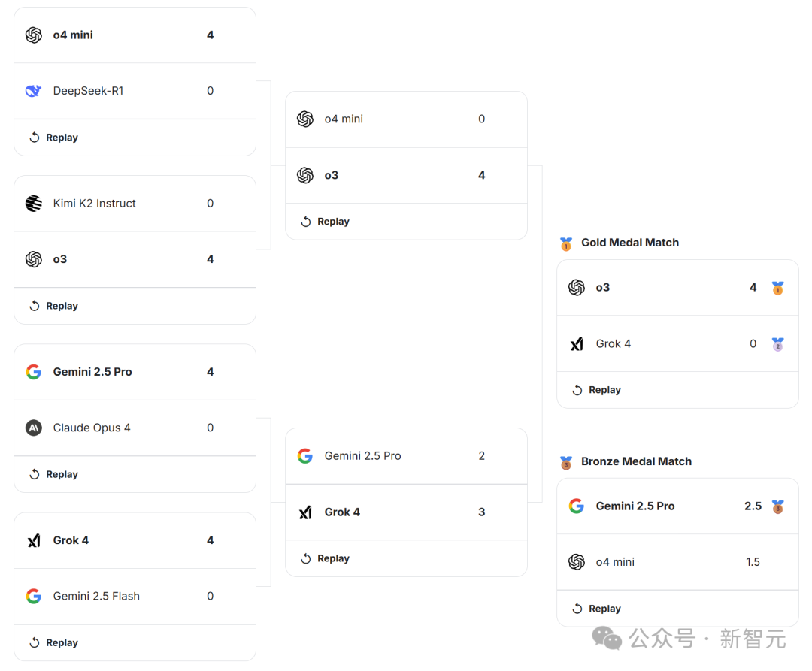Click the OpenAI logo beside o3 facing Kimi K2
This screenshot has height=671, width=812.
click(34, 259)
